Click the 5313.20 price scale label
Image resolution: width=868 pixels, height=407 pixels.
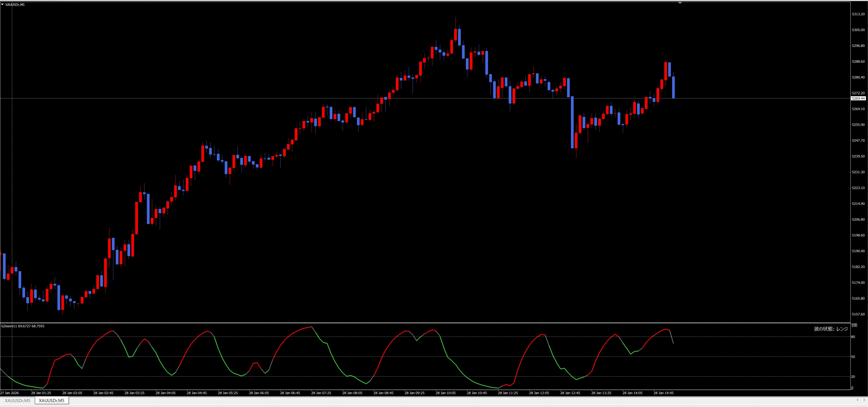click(858, 14)
